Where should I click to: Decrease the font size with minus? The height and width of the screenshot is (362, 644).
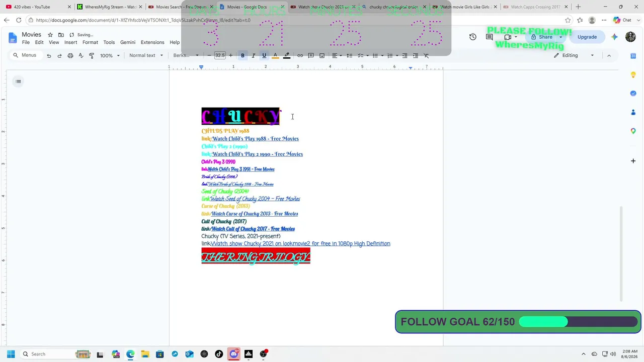point(209,55)
